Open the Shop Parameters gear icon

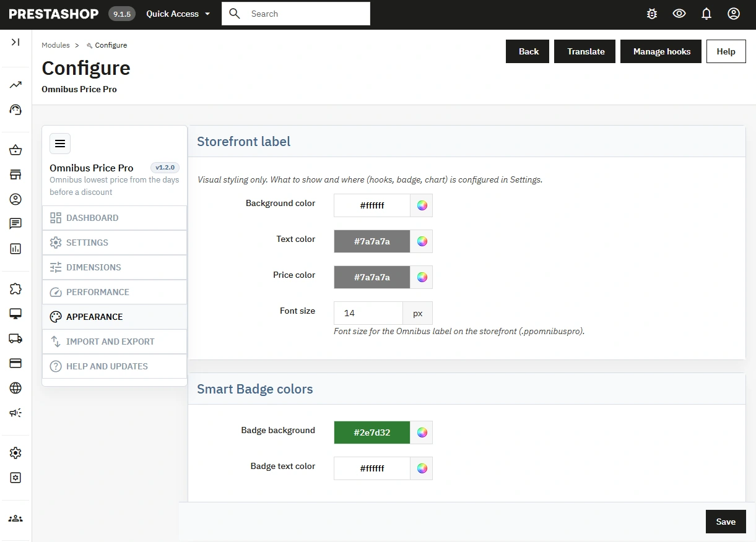(x=15, y=453)
